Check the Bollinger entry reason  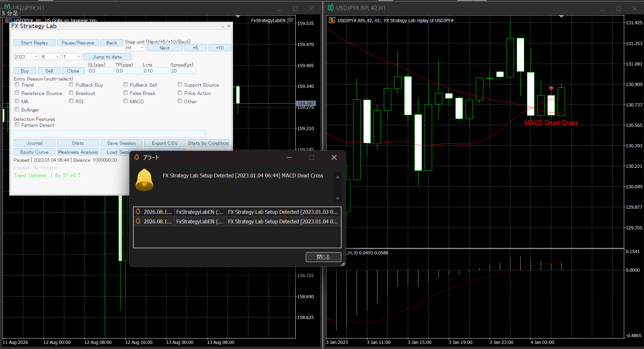click(17, 110)
